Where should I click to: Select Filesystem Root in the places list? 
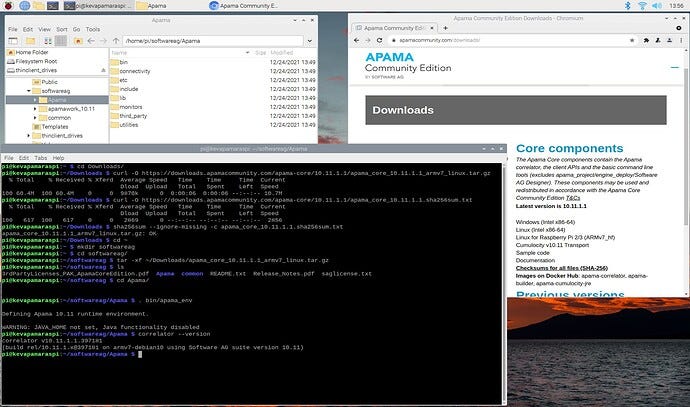tap(32, 61)
